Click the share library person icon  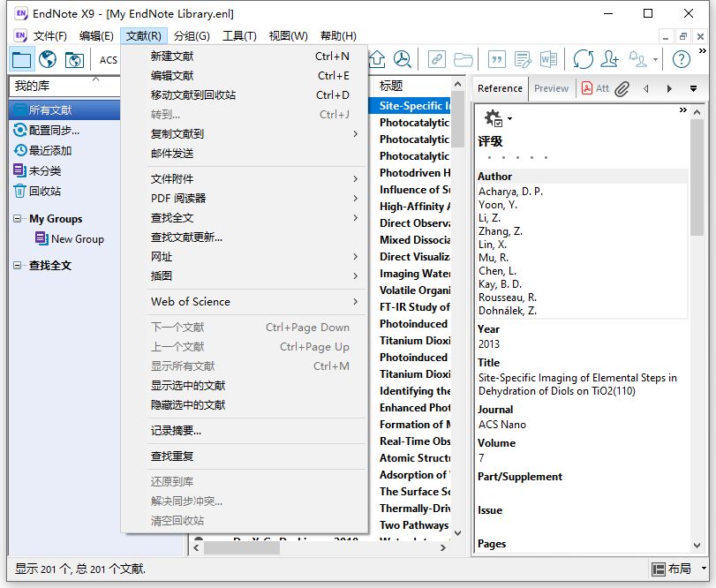(609, 59)
